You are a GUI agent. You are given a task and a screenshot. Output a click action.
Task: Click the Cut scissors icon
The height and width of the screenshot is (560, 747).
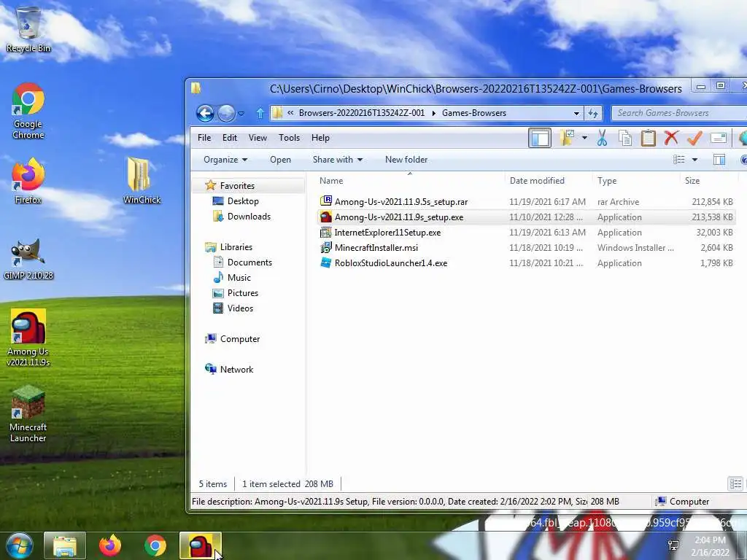click(x=602, y=138)
